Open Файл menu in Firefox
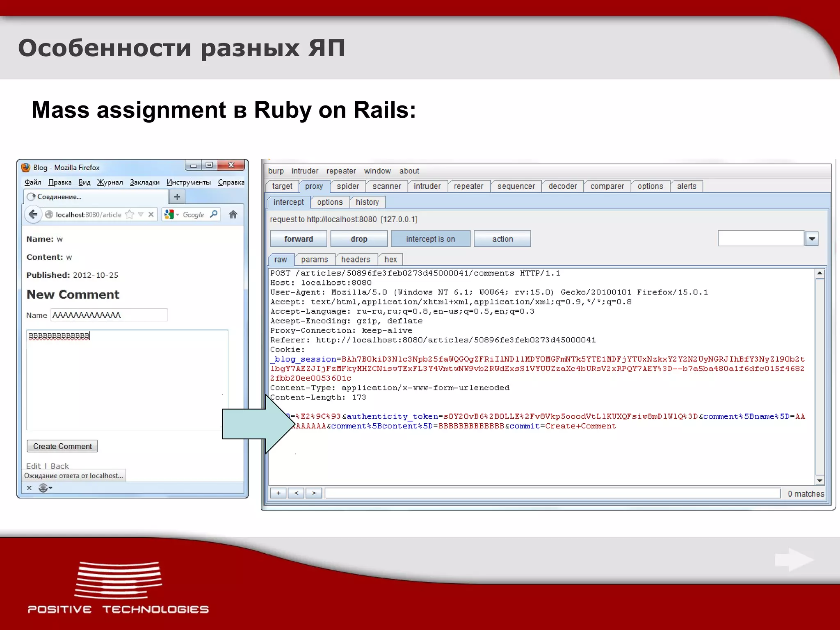 [33, 182]
